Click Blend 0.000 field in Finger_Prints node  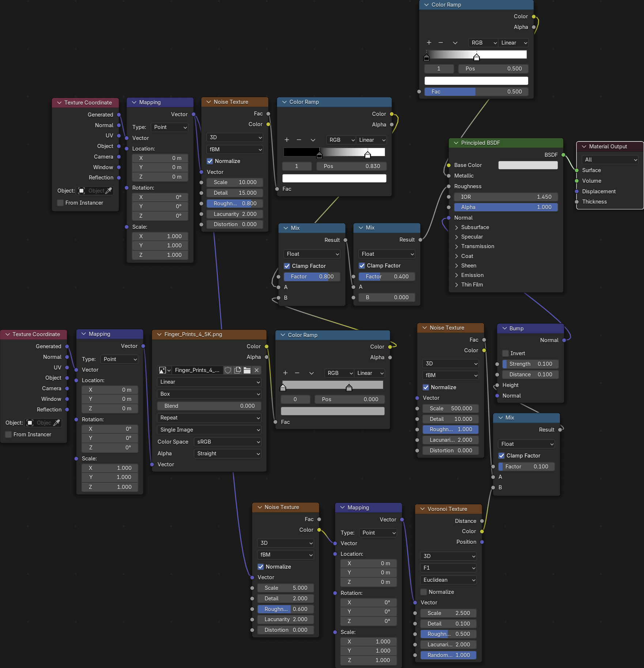(x=209, y=406)
